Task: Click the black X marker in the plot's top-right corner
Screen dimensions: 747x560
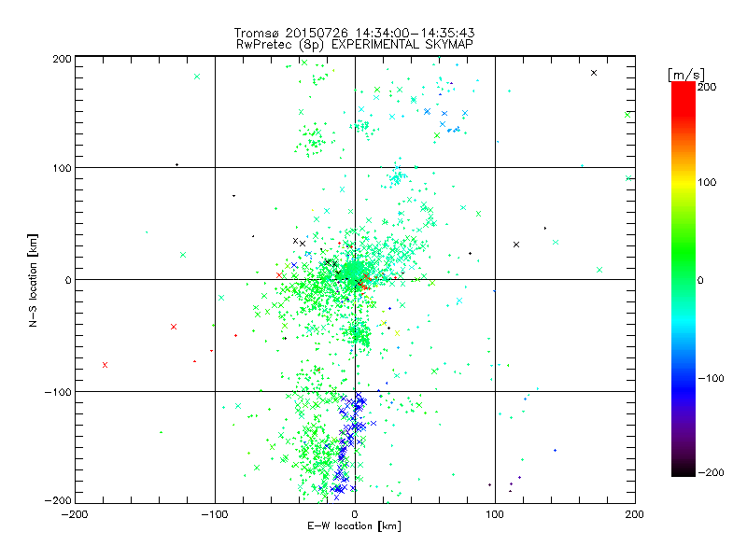Action: (594, 73)
